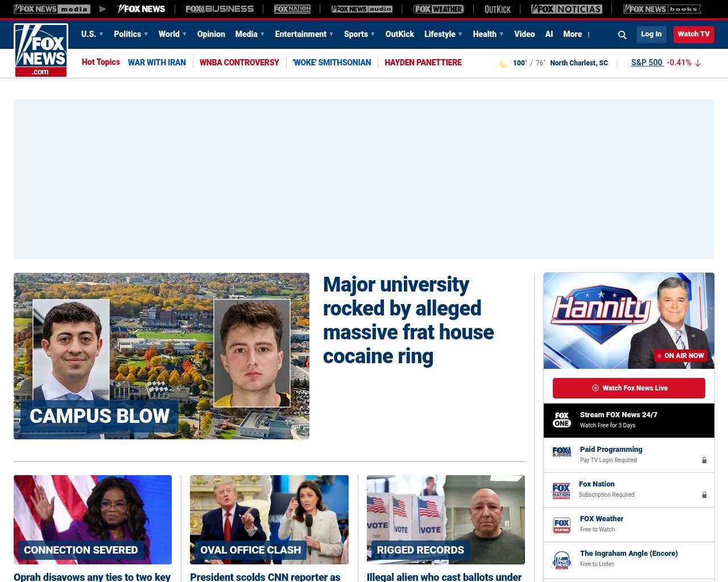Click the moon weather icon
Image resolution: width=728 pixels, height=582 pixels.
click(x=503, y=63)
